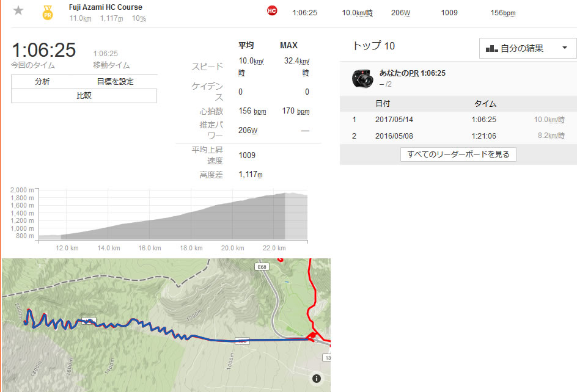Open the map info icon
The width and height of the screenshot is (577, 392).
pos(317,379)
